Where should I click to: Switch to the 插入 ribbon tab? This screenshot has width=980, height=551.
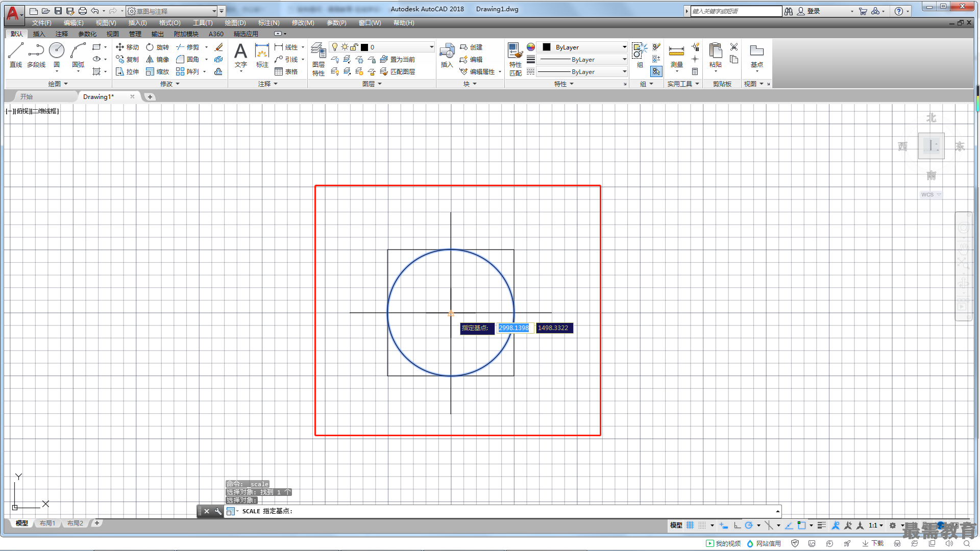tap(39, 34)
